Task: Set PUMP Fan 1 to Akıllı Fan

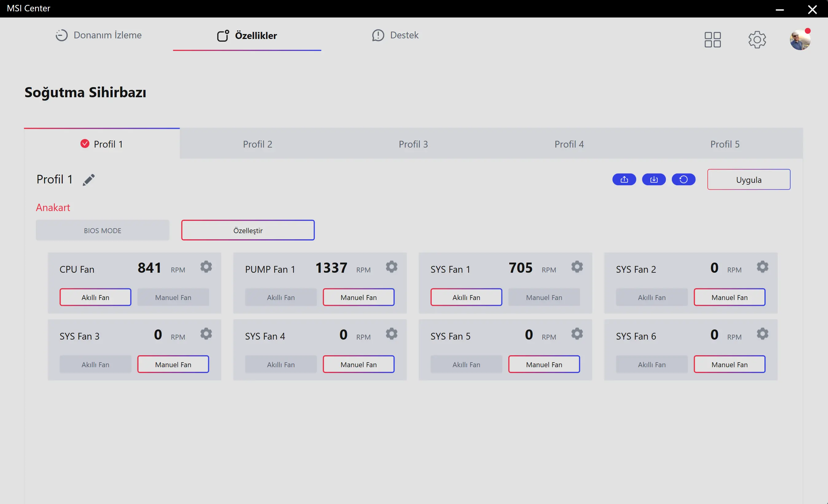Action: point(281,298)
